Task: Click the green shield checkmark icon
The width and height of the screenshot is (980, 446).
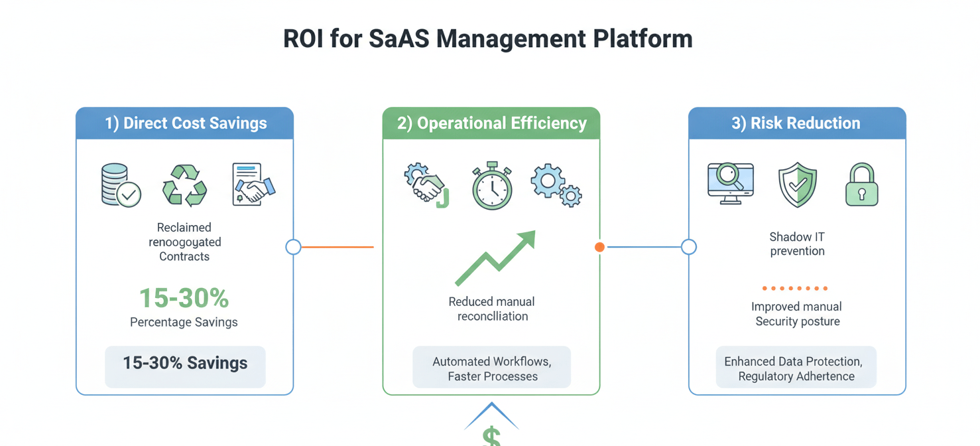Action: [x=797, y=185]
